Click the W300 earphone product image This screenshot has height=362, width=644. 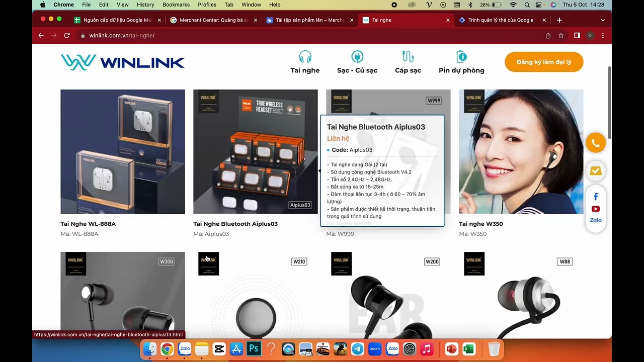(123, 295)
